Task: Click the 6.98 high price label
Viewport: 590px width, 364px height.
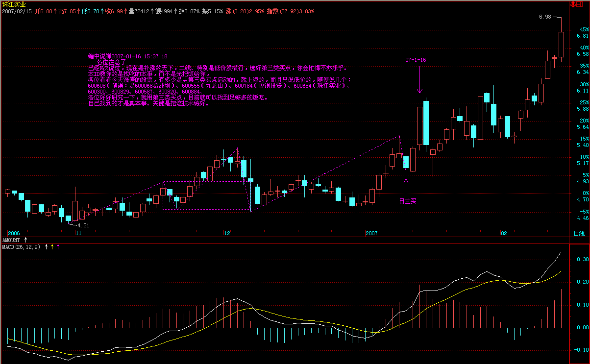Action: click(544, 17)
